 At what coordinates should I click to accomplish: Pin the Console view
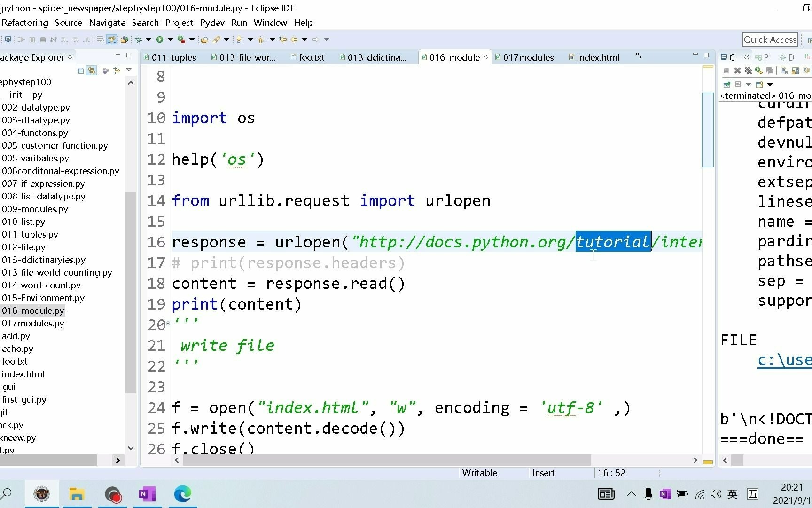point(726,85)
